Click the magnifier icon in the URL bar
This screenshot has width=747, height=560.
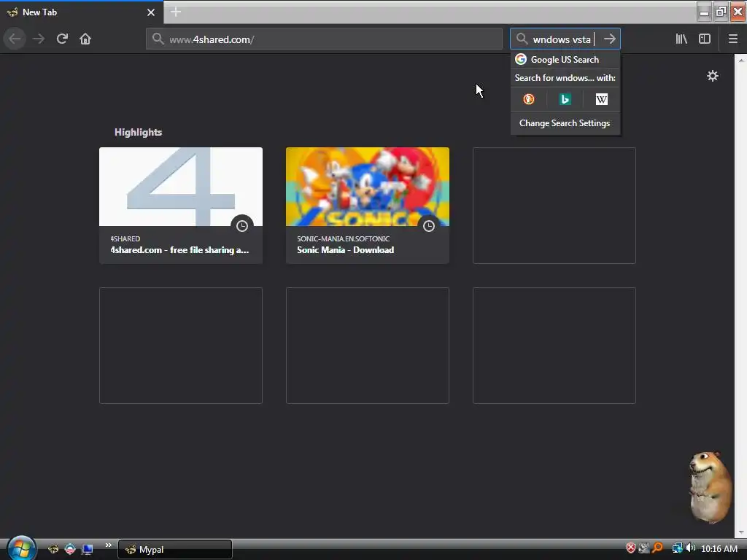tap(158, 39)
